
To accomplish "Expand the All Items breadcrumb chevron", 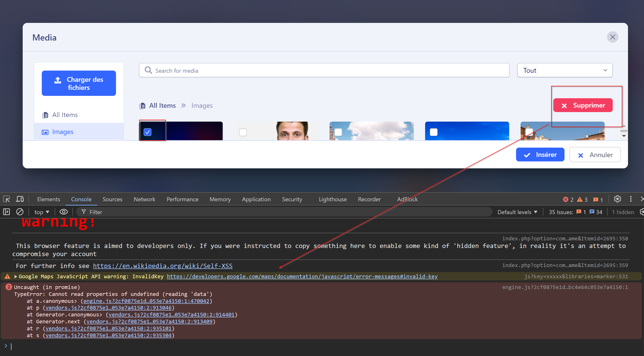I will pos(184,105).
